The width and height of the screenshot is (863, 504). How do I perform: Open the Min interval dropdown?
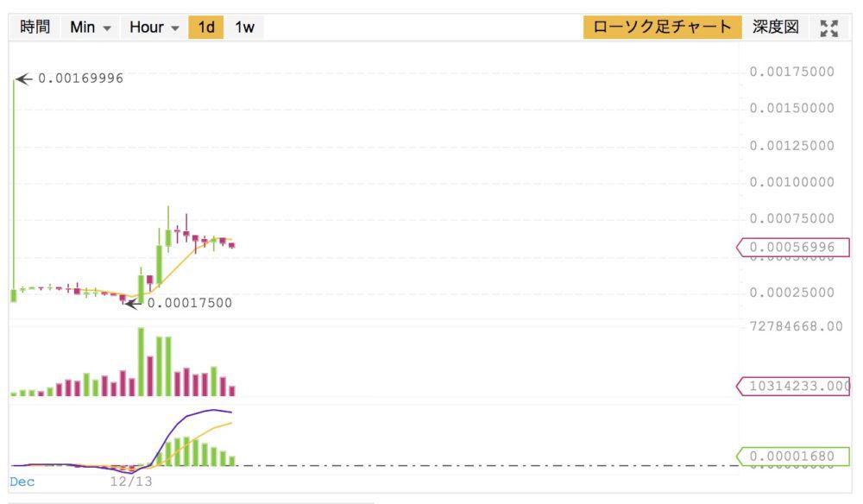[91, 27]
